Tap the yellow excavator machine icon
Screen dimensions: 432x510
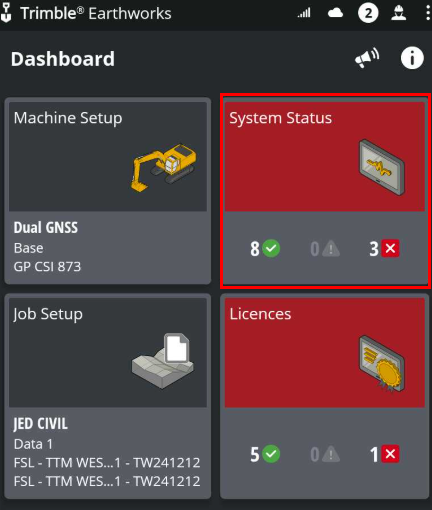point(163,168)
